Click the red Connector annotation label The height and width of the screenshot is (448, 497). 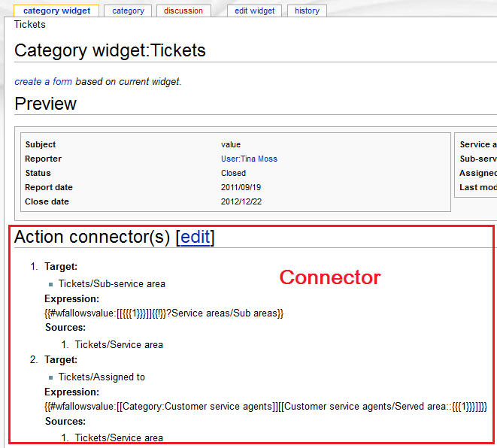click(x=330, y=277)
